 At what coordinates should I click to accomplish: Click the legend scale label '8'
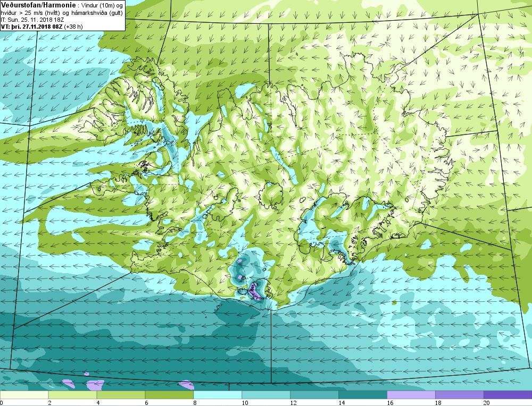pos(195,403)
